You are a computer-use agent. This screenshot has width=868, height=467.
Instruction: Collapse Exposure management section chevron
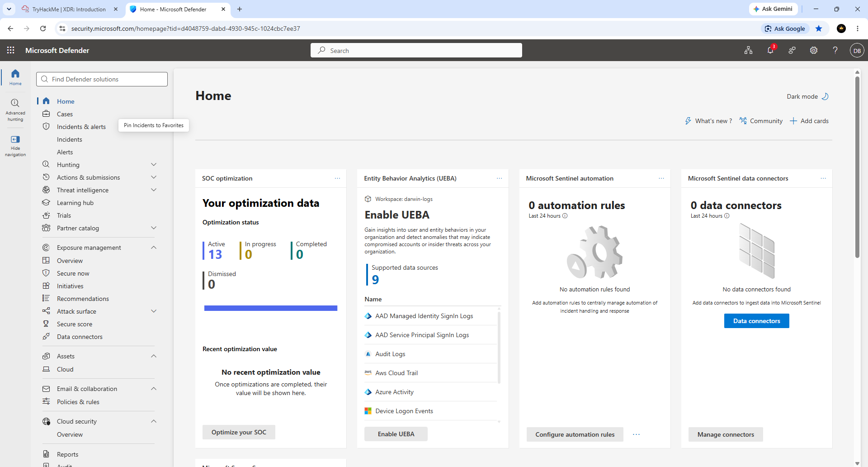(154, 248)
